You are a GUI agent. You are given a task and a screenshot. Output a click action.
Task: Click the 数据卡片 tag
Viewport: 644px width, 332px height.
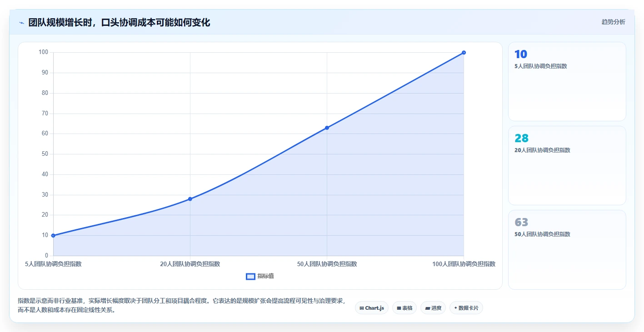pyautogui.click(x=466, y=308)
